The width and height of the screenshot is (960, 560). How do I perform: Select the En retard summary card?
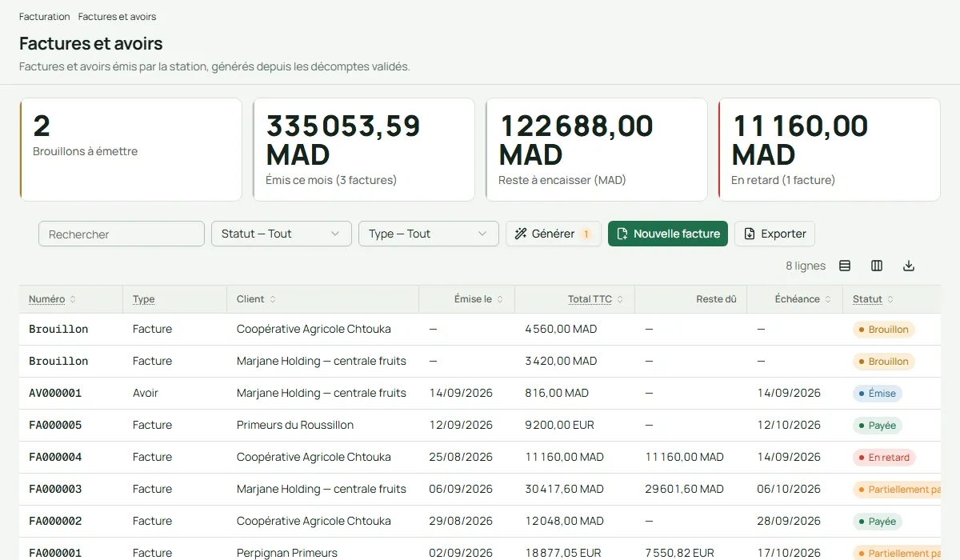pyautogui.click(x=830, y=150)
